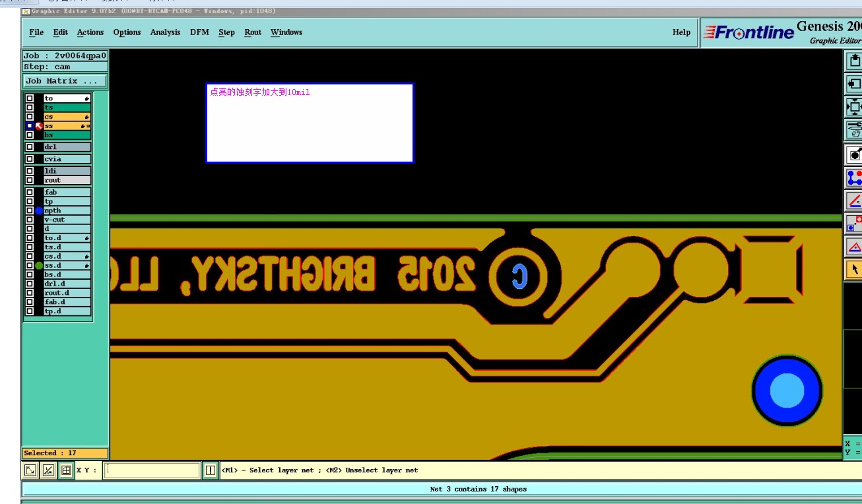Image resolution: width=862 pixels, height=504 pixels.
Task: Click the highlighted blue C character in canvas
Action: [x=520, y=276]
